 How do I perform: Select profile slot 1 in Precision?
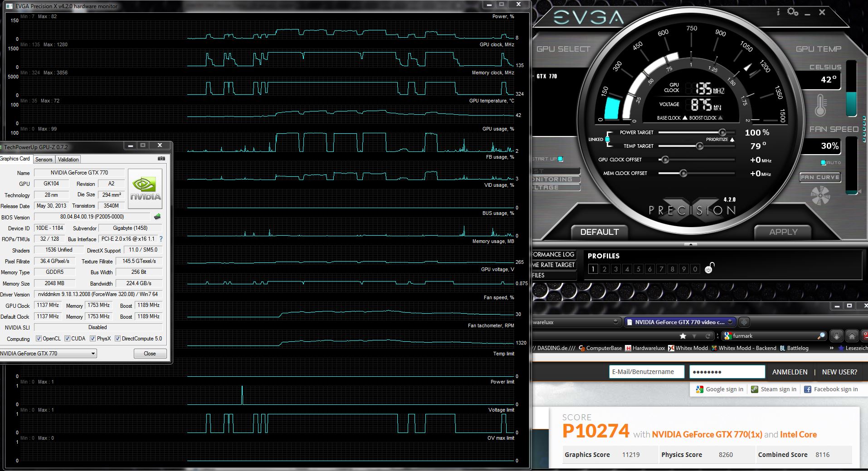[x=593, y=269]
